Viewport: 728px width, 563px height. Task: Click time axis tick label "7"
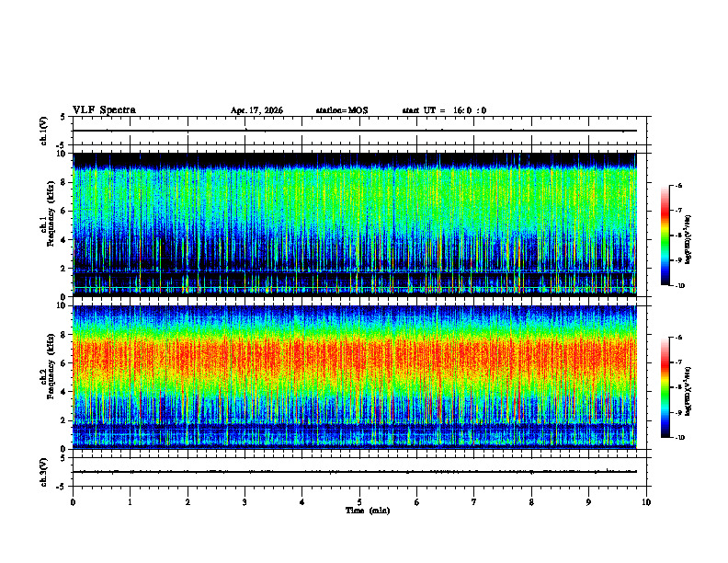pyautogui.click(x=474, y=502)
